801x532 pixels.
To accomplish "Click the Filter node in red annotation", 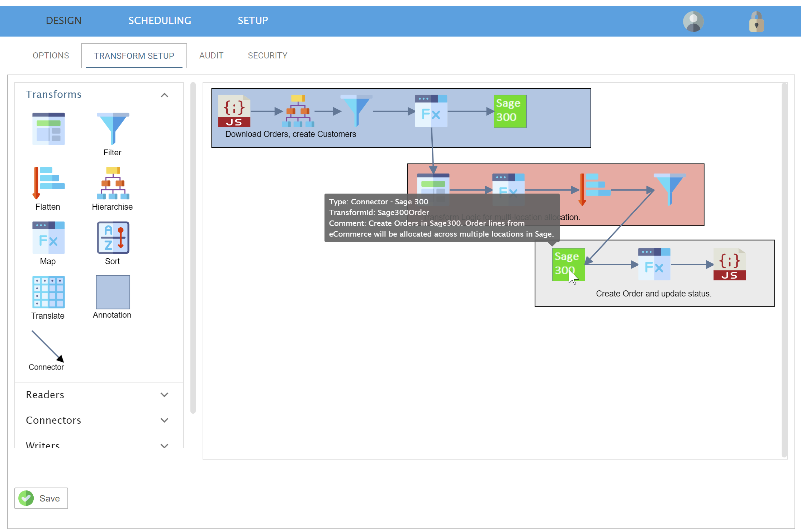I will click(x=669, y=189).
